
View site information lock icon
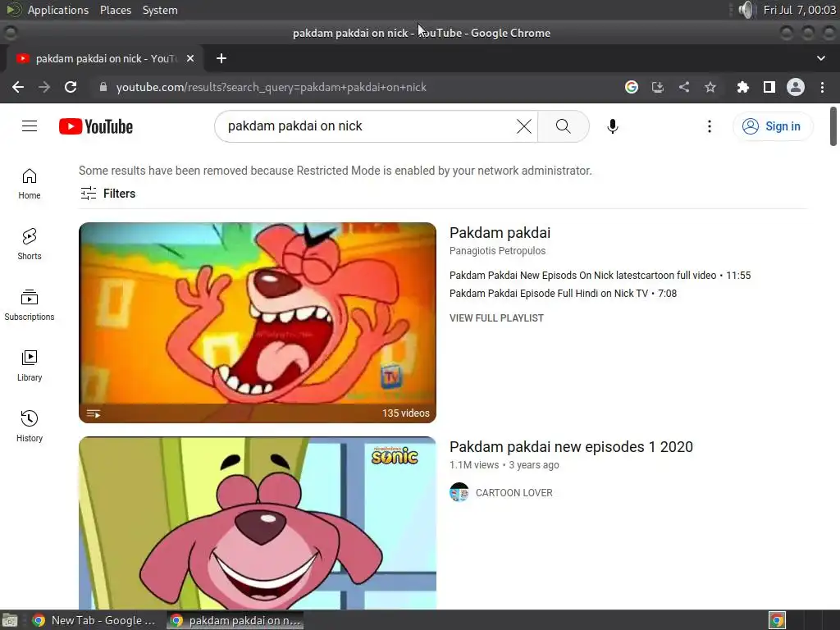(103, 87)
